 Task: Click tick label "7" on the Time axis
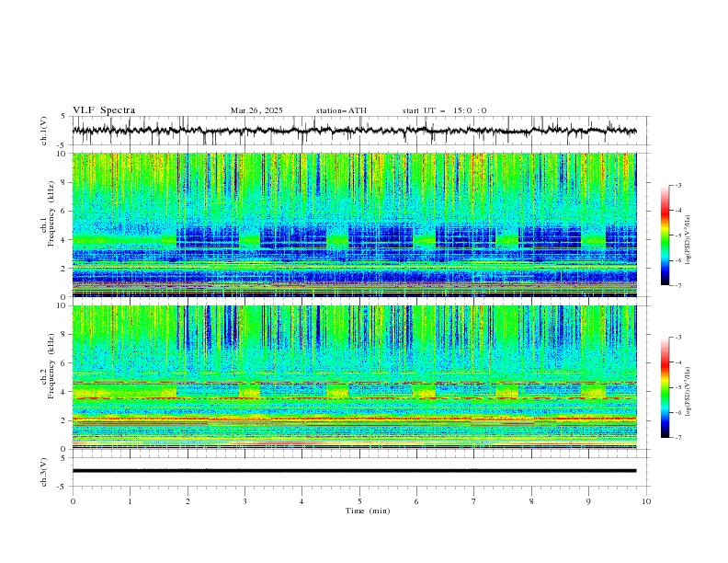tap(474, 501)
